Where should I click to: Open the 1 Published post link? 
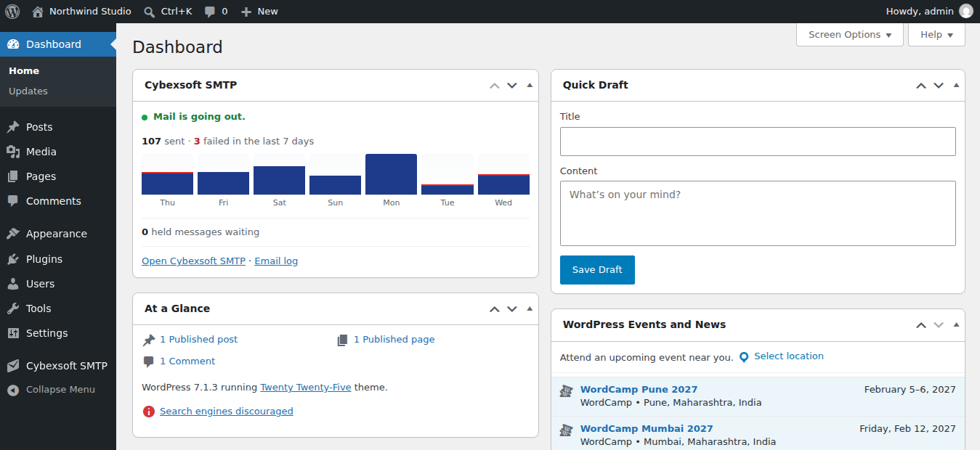[x=199, y=340]
